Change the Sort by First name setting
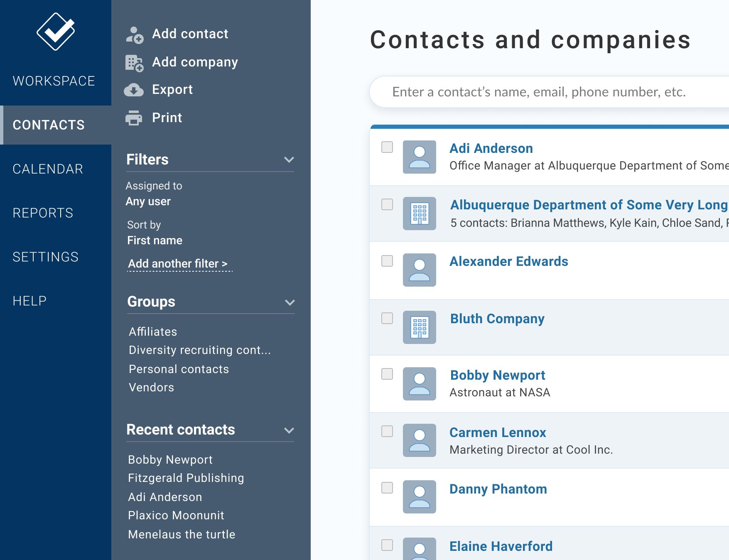This screenshot has height=560, width=729. 155,241
